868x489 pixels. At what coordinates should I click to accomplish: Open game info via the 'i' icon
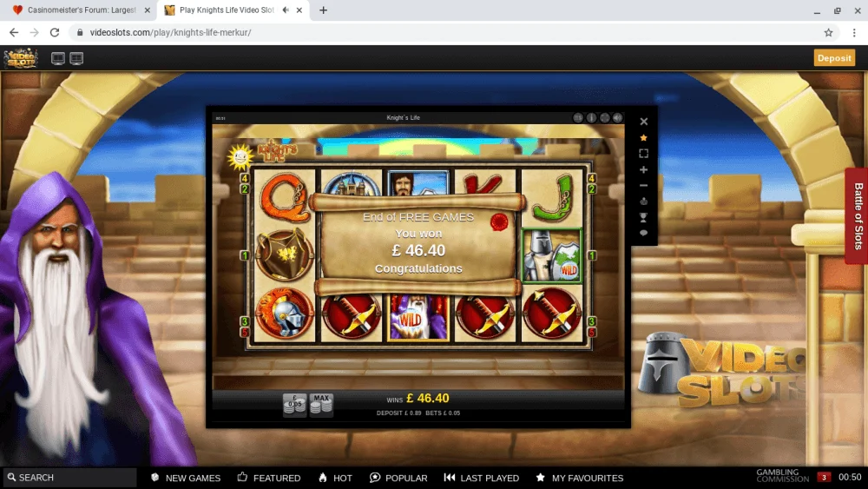tap(591, 117)
